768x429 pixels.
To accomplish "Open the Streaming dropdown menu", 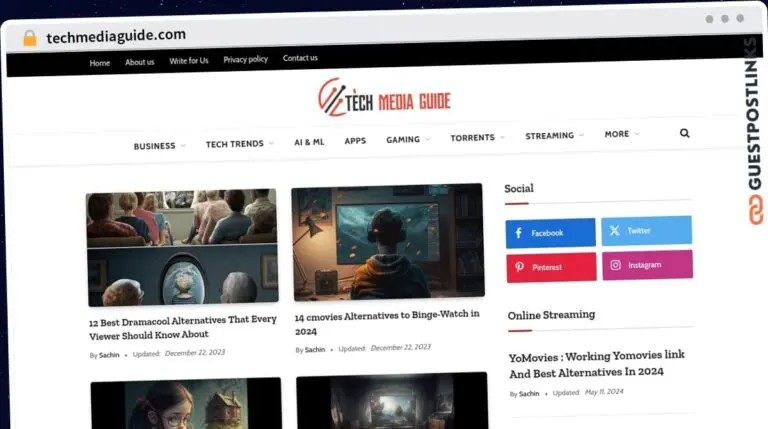I will coord(554,136).
